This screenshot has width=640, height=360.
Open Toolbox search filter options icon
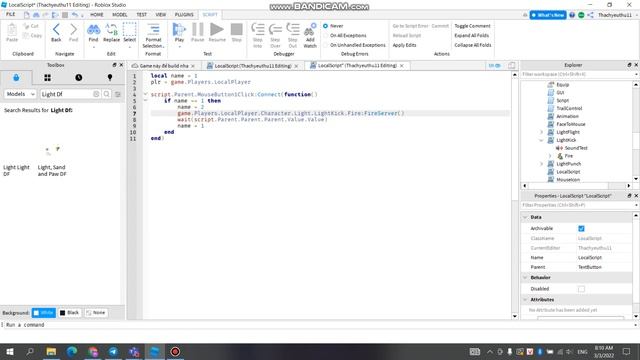(118, 94)
